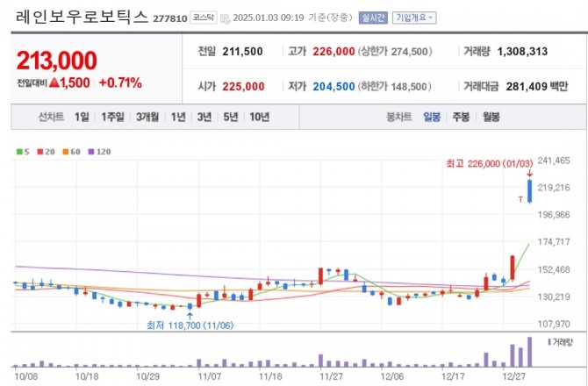Click the high price value 226,000
588x386 pixels.
coord(333,52)
